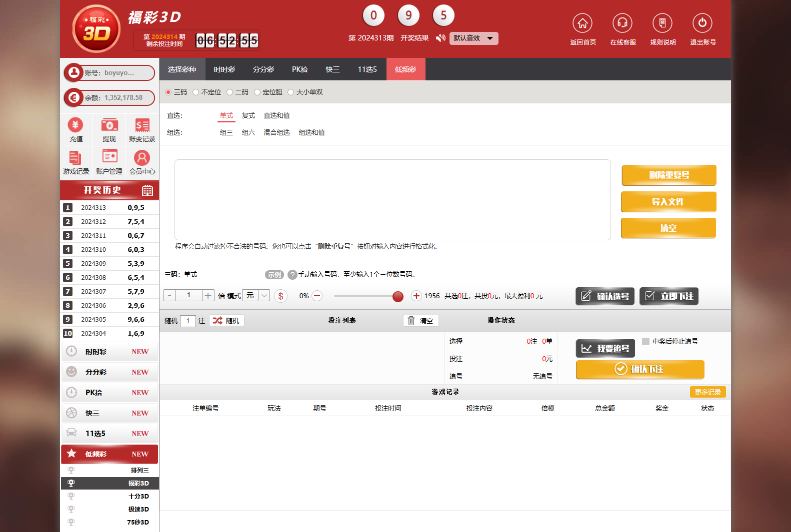
Task: Open 游戏记录 game records icon
Action: click(76, 158)
